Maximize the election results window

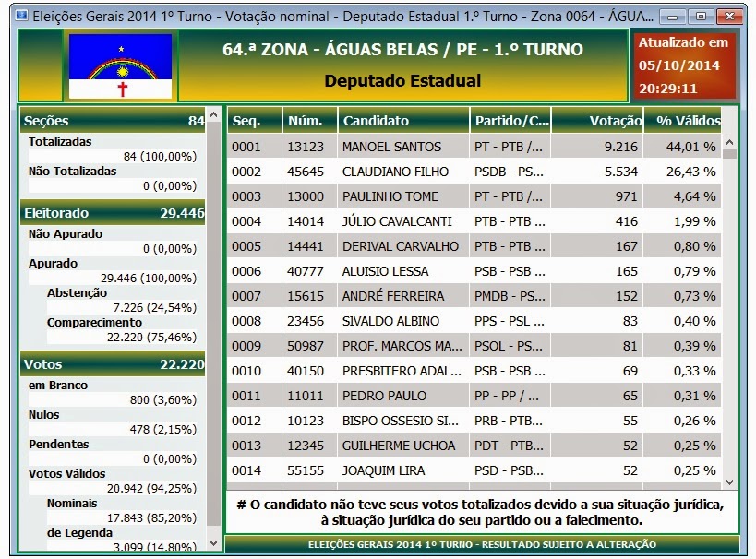pyautogui.click(x=701, y=17)
